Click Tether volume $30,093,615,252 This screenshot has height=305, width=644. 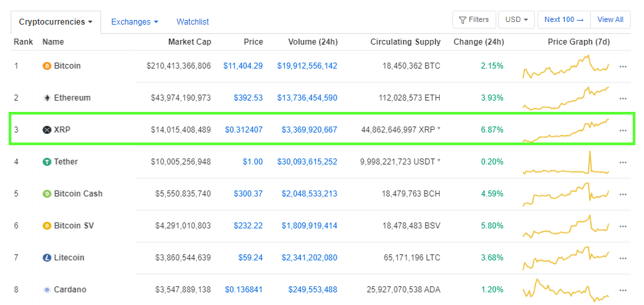coord(307,162)
